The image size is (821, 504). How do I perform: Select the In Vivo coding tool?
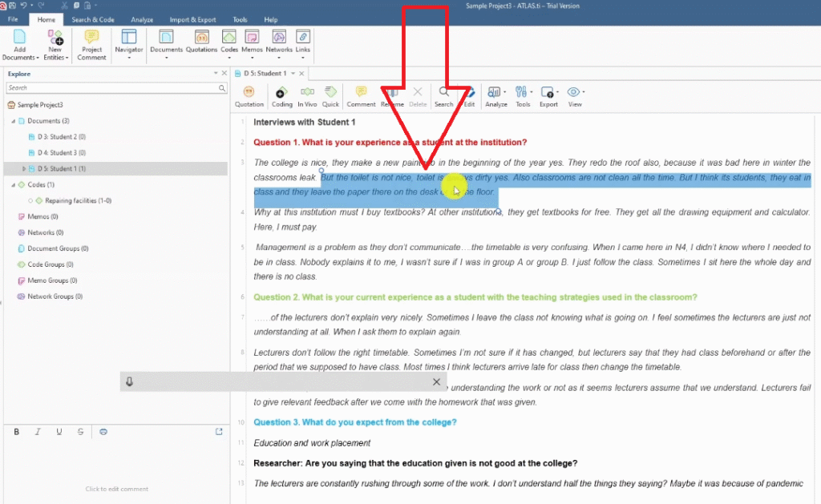[x=307, y=96]
